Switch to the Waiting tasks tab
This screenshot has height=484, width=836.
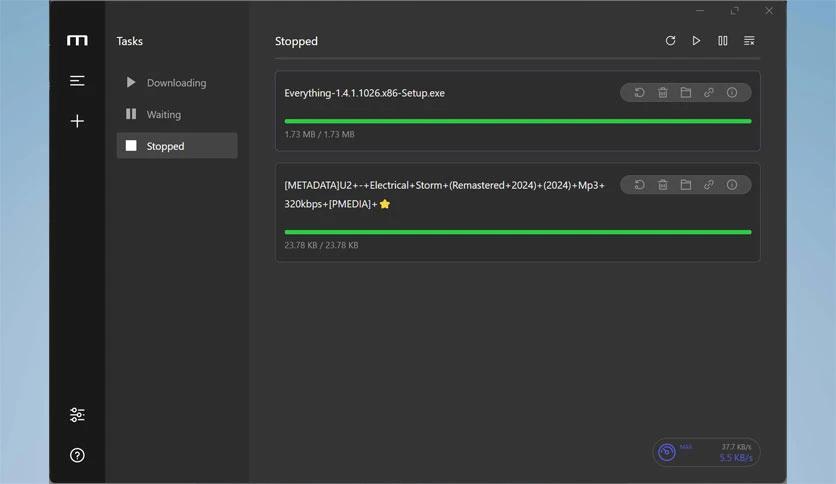coord(177,114)
